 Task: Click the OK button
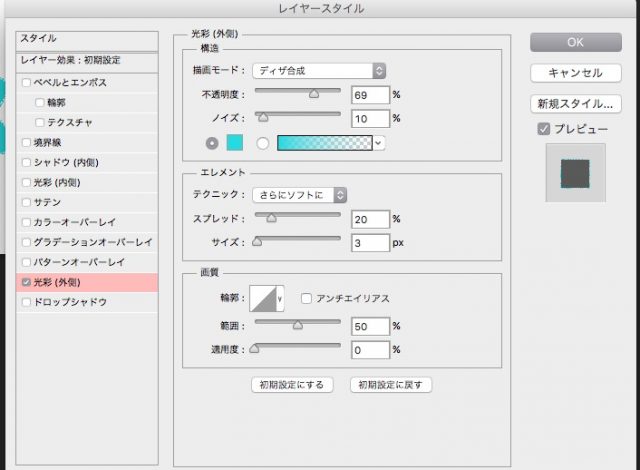[x=575, y=42]
